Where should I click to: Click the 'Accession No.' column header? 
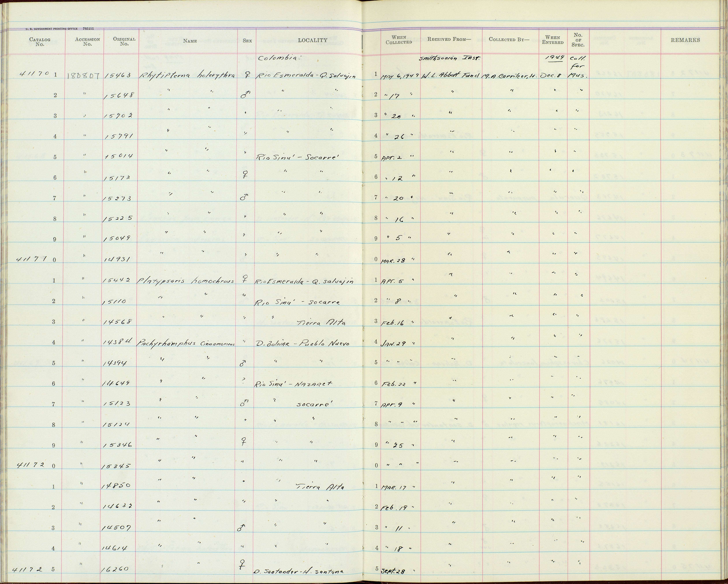[x=87, y=42]
